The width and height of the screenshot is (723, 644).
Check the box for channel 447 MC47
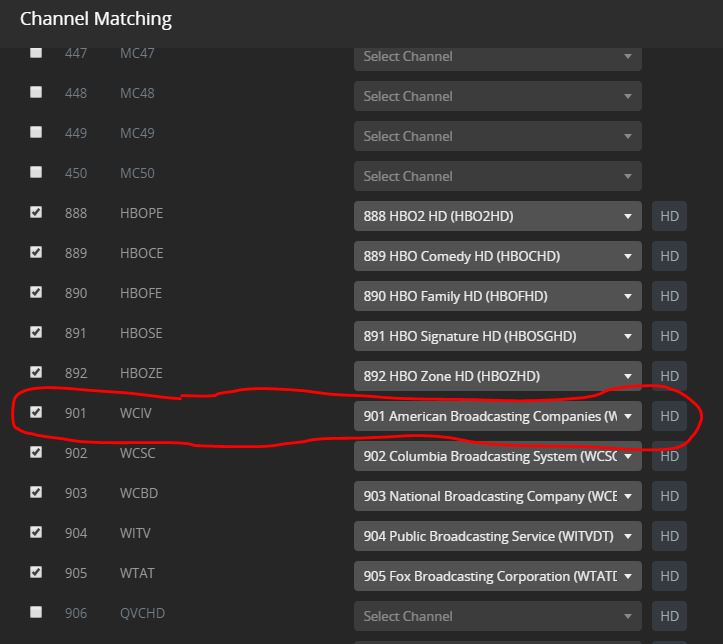point(36,52)
